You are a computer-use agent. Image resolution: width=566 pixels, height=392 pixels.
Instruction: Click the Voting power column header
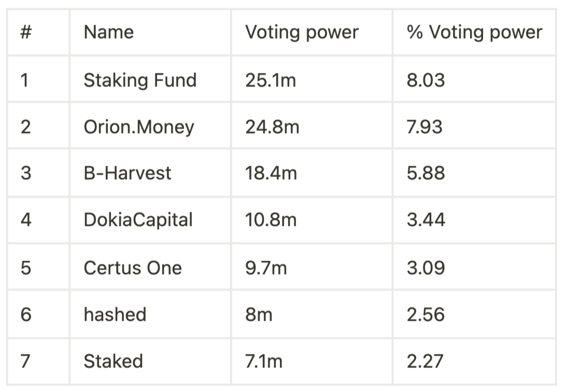pyautogui.click(x=302, y=33)
